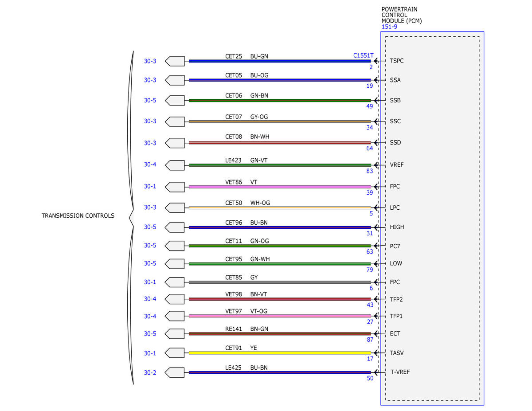Click the 30-5 link beside wire RE141
This screenshot has width=532, height=411.
150,333
